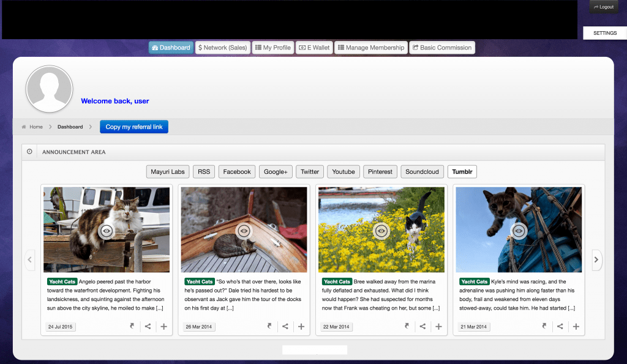Expand the 24 Jul 2015 post plus icon
This screenshot has height=364, width=627.
pos(164,327)
